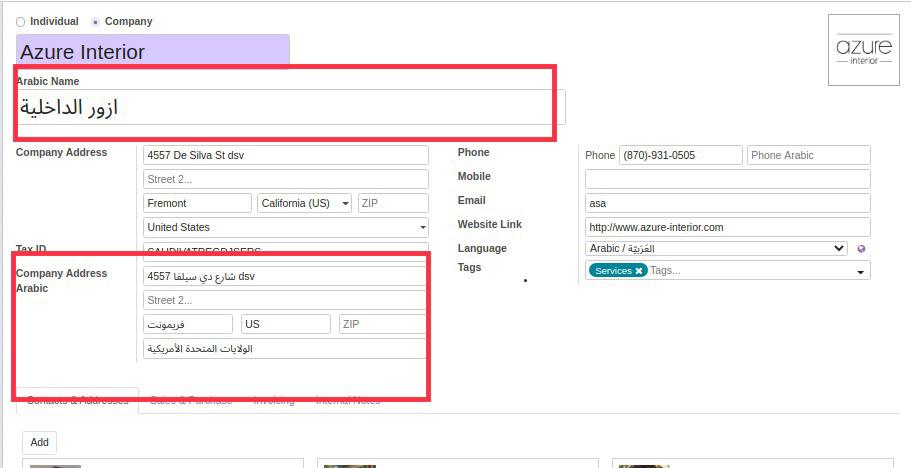Click the empty Mobile field
The height and width of the screenshot is (468, 911).
(x=727, y=179)
